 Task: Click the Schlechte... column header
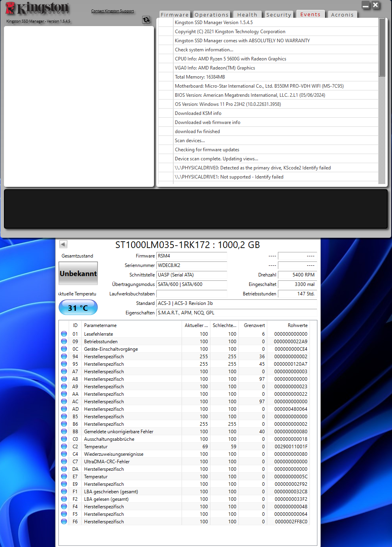pyautogui.click(x=225, y=325)
